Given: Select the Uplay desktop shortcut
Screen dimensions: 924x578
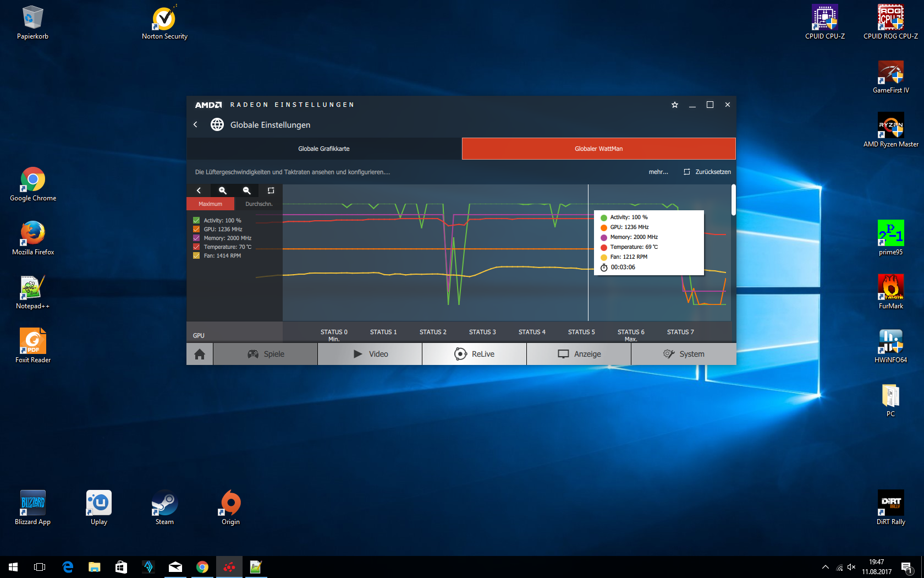Looking at the screenshot, I should tap(99, 508).
